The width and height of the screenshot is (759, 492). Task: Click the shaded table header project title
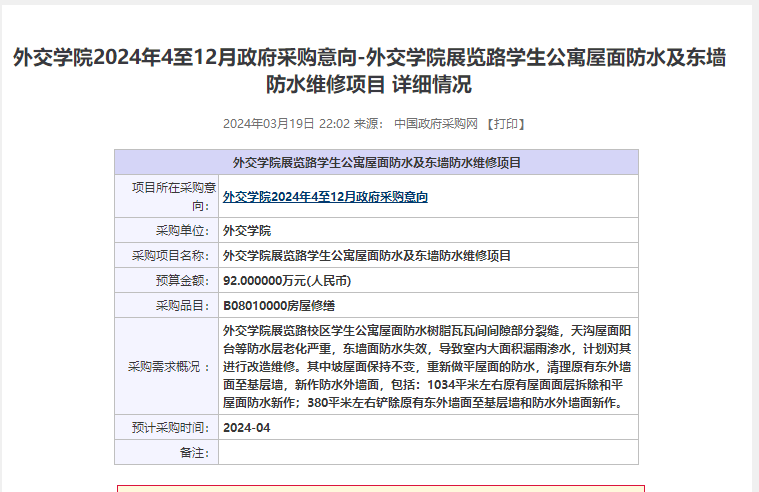376,162
